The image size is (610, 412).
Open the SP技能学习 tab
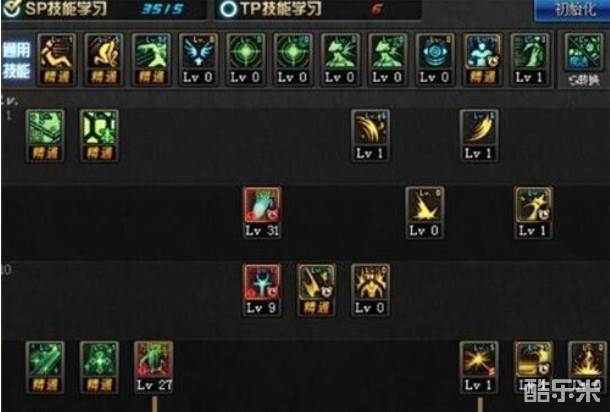(104, 9)
